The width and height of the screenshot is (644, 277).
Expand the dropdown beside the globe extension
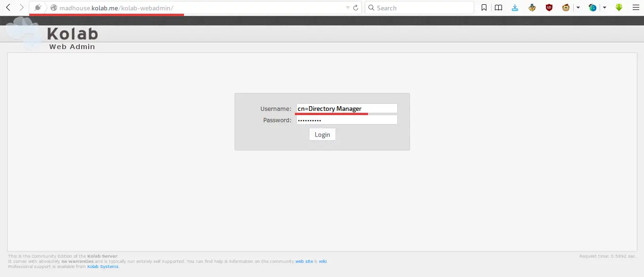pos(604,8)
